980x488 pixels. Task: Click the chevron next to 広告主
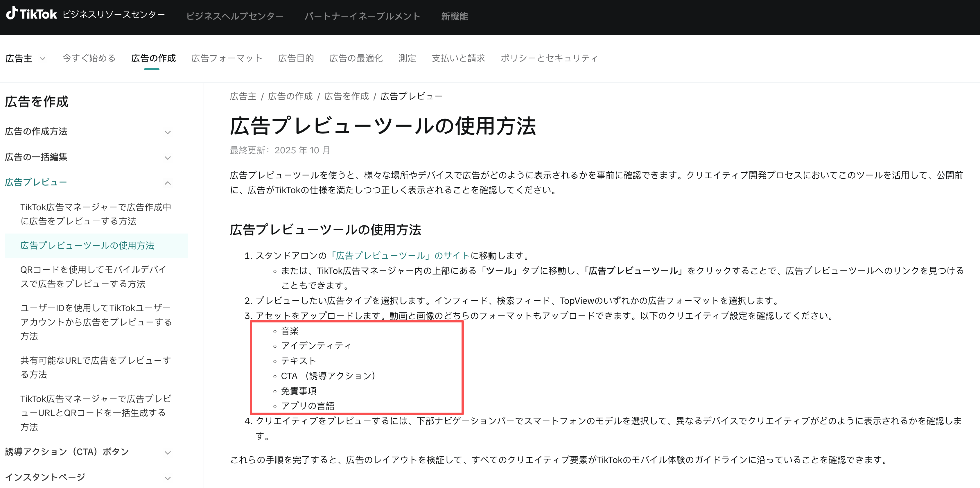click(x=43, y=59)
